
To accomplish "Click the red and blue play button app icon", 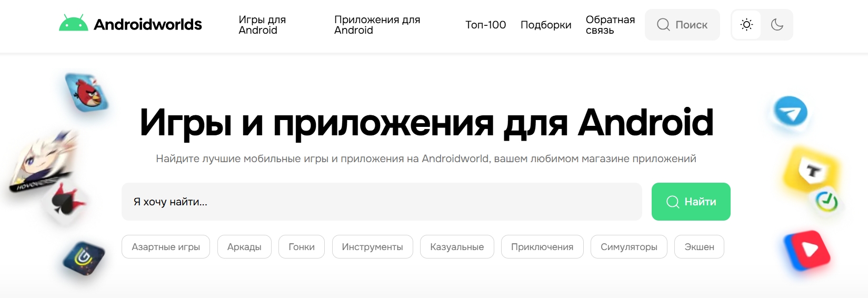I will [x=806, y=250].
